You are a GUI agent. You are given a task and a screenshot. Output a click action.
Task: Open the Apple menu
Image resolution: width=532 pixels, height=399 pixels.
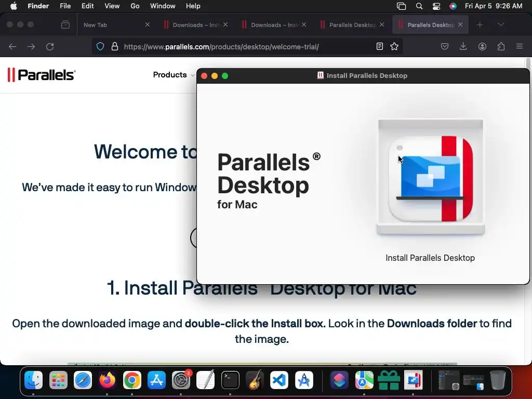point(14,6)
